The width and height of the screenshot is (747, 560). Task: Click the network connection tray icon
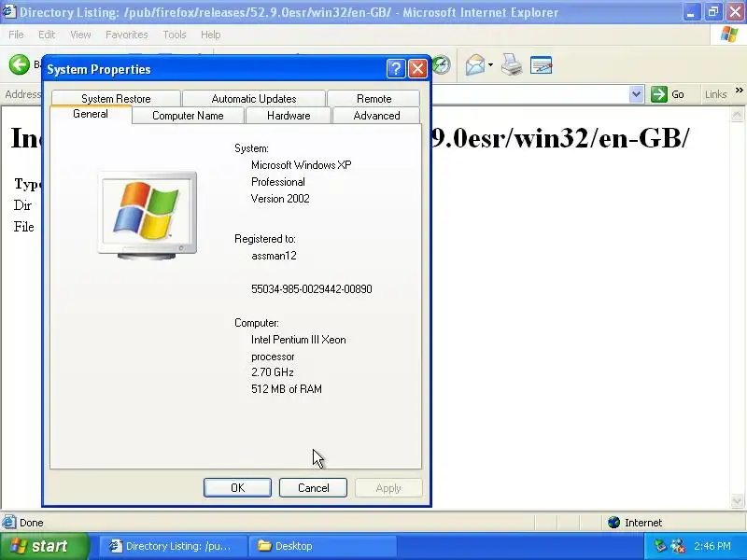point(678,546)
